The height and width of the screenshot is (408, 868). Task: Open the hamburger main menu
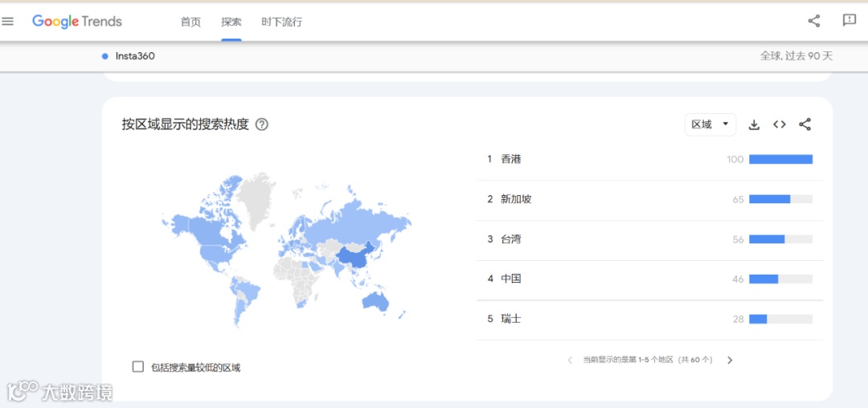tap(8, 22)
